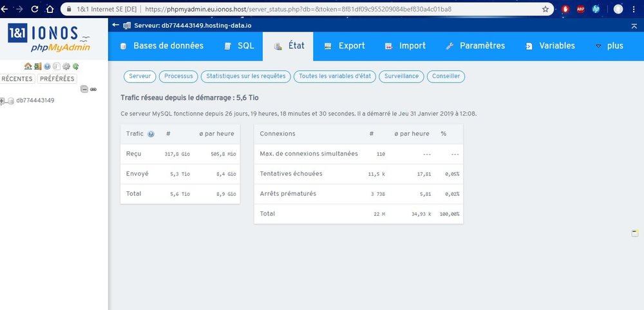Collapse all tree items with minus icon

(84, 89)
